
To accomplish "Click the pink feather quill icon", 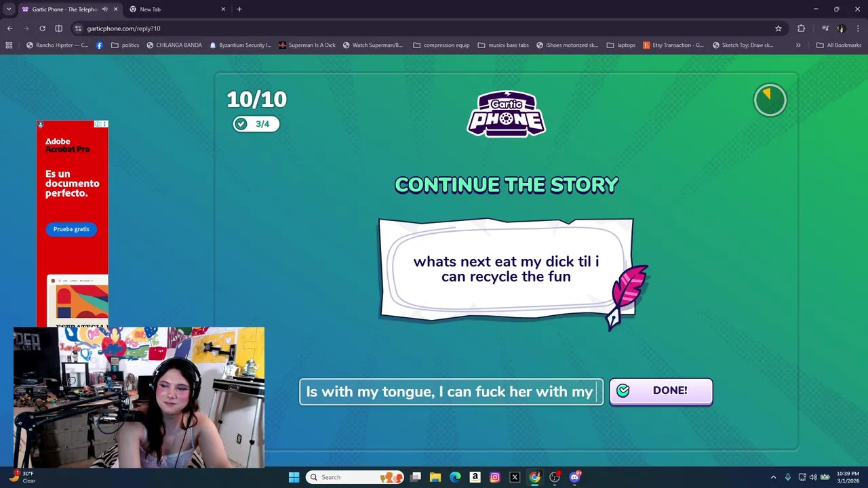I will point(627,296).
